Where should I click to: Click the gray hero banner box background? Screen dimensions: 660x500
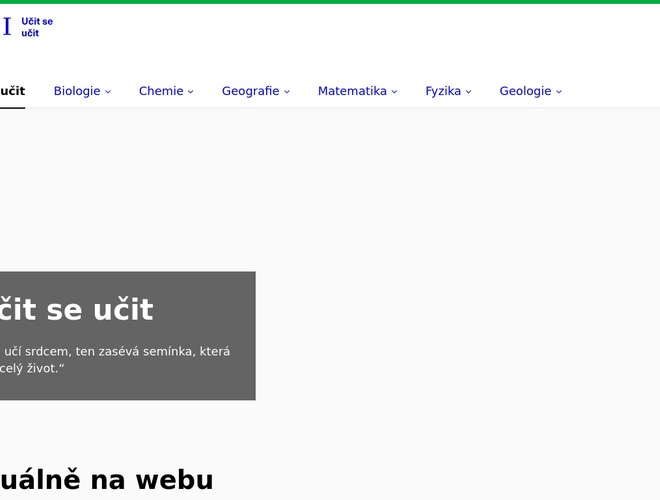tap(200, 385)
